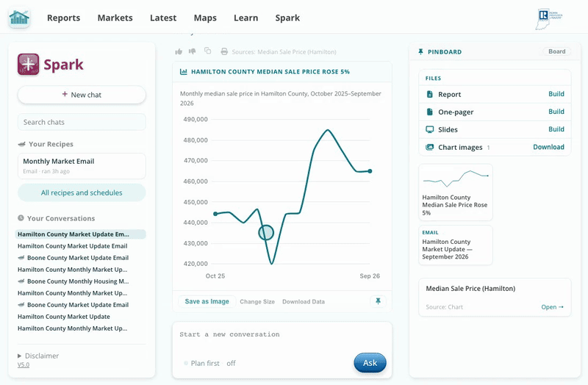Click the Board button in Pinboard

tap(557, 51)
